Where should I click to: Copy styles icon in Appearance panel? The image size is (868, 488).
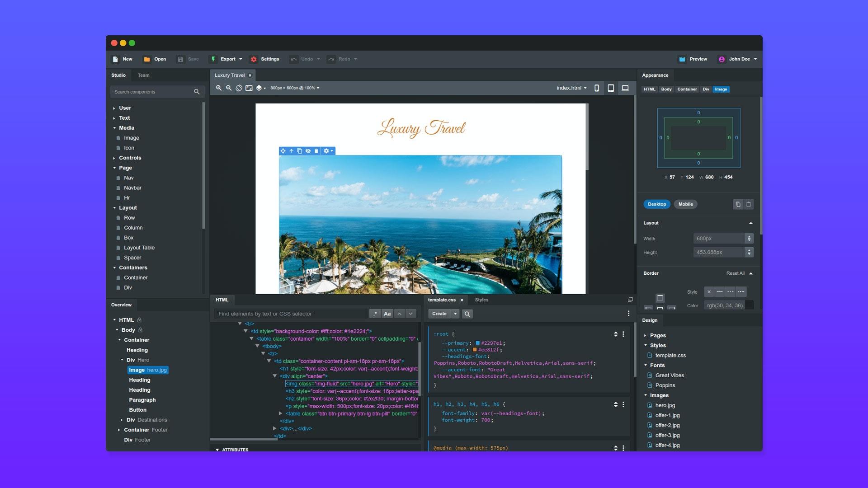coord(738,204)
